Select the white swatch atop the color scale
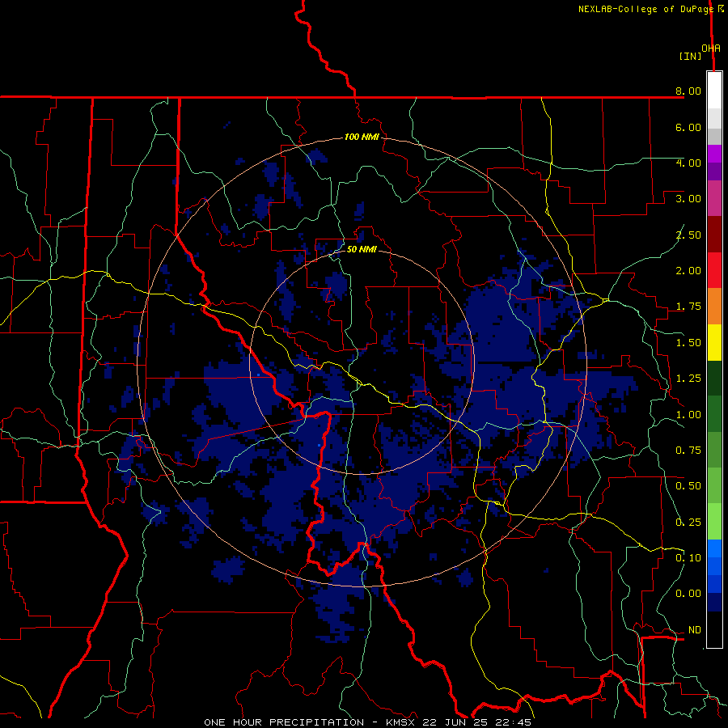Image resolution: width=728 pixels, height=728 pixels. pyautogui.click(x=714, y=91)
